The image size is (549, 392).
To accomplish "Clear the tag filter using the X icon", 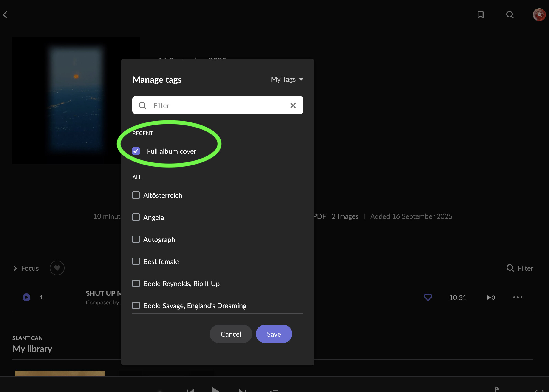I will pos(293,105).
